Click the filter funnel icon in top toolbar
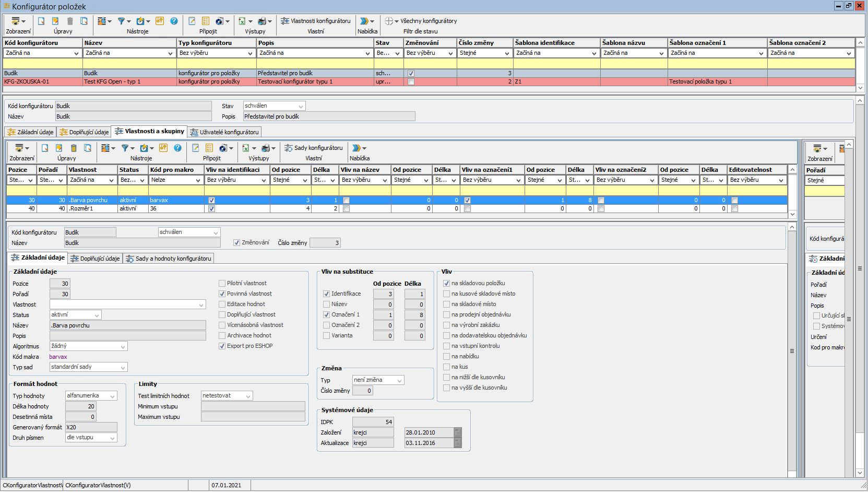 [x=121, y=21]
